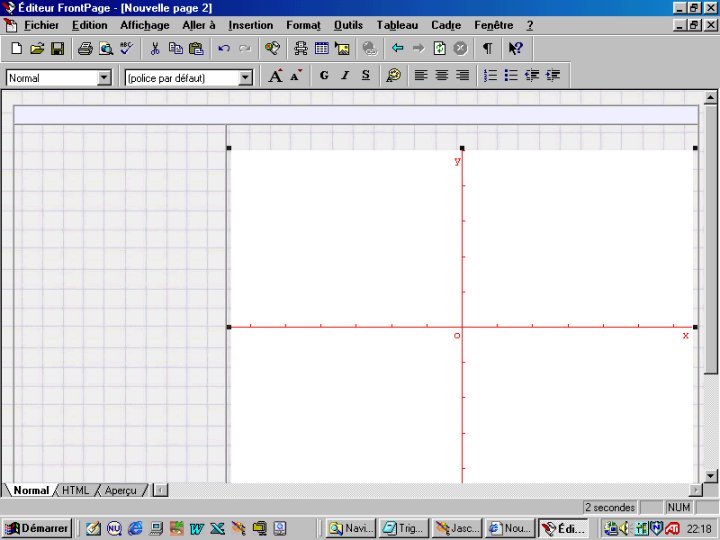
Task: Expand the font dropdown (police par défaut)
Action: click(x=246, y=78)
